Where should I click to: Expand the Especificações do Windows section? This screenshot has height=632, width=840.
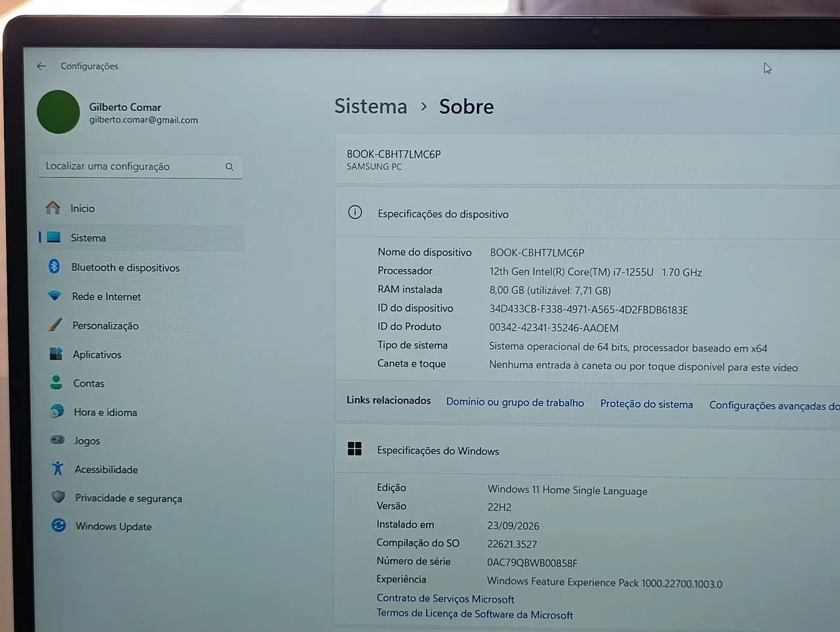tap(587, 450)
